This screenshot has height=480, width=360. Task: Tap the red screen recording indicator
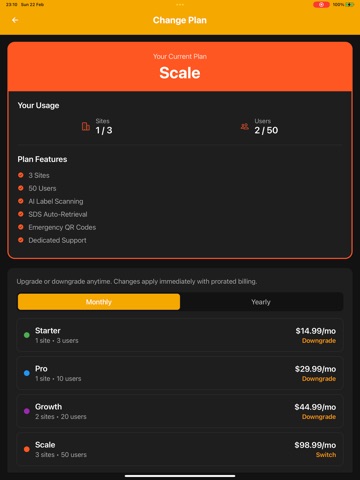click(x=321, y=5)
